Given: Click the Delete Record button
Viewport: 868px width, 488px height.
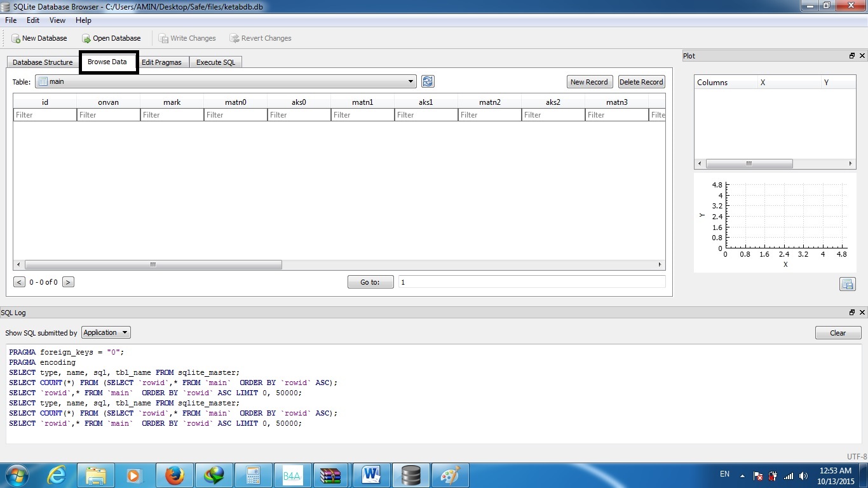Looking at the screenshot, I should 641,82.
